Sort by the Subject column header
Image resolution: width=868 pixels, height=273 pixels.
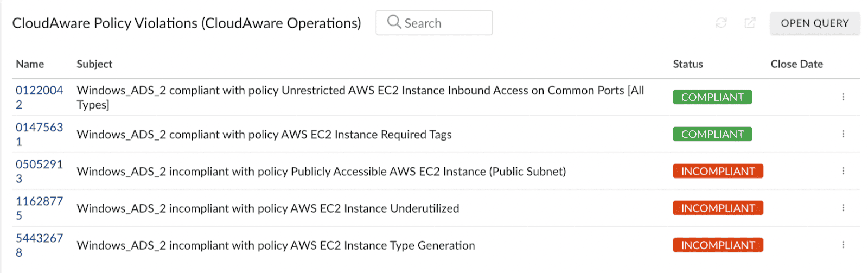pos(94,64)
